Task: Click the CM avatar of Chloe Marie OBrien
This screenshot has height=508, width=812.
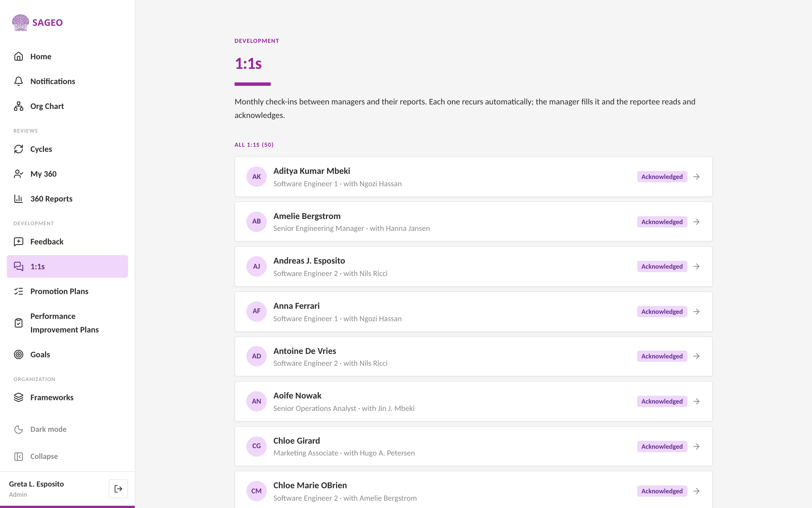Action: (256, 491)
